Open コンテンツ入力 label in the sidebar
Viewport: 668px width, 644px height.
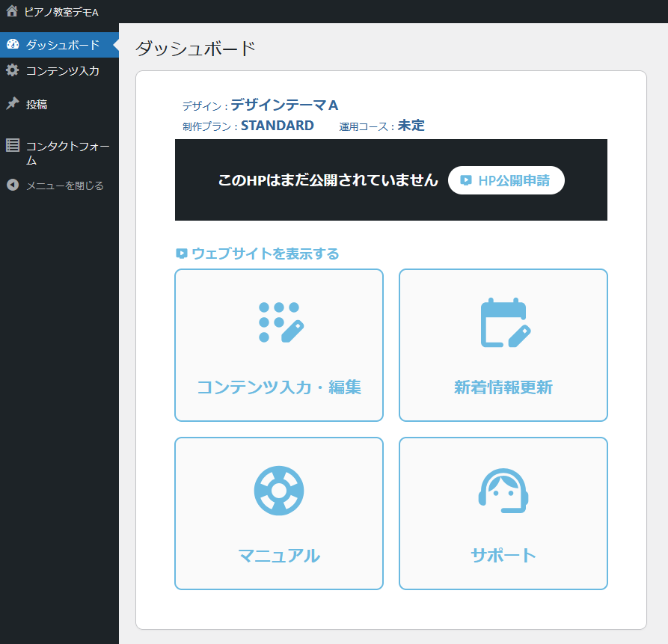[63, 71]
